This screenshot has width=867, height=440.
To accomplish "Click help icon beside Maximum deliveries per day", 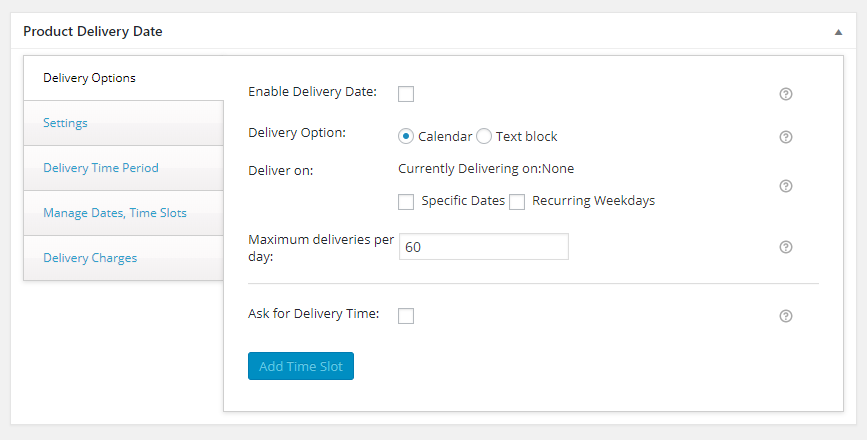I will (x=786, y=247).
